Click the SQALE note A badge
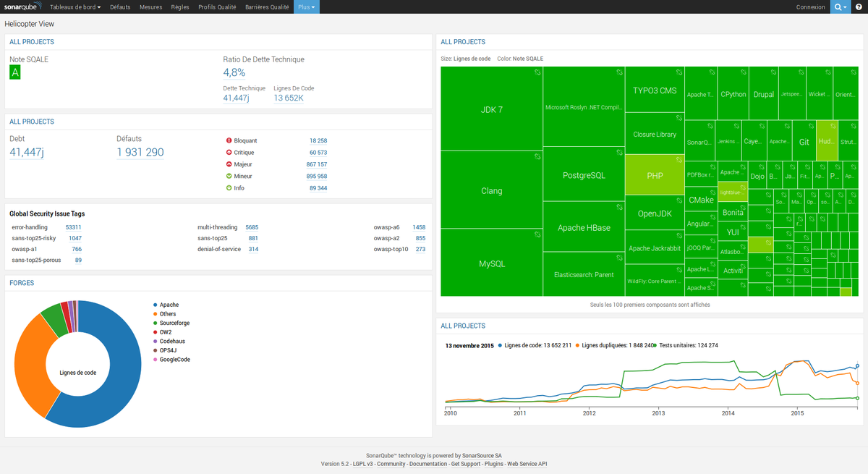868x474 pixels. pyautogui.click(x=14, y=72)
